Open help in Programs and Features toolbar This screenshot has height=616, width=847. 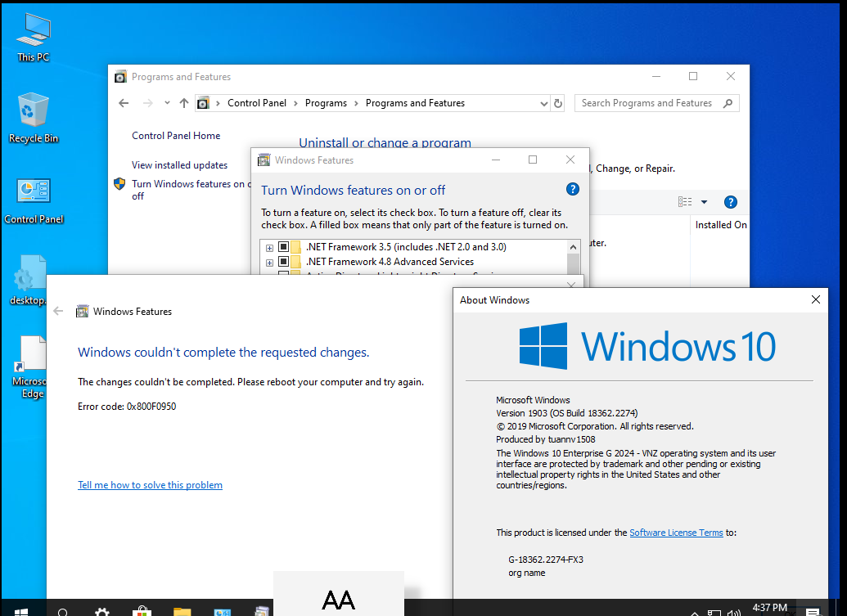pyautogui.click(x=730, y=202)
